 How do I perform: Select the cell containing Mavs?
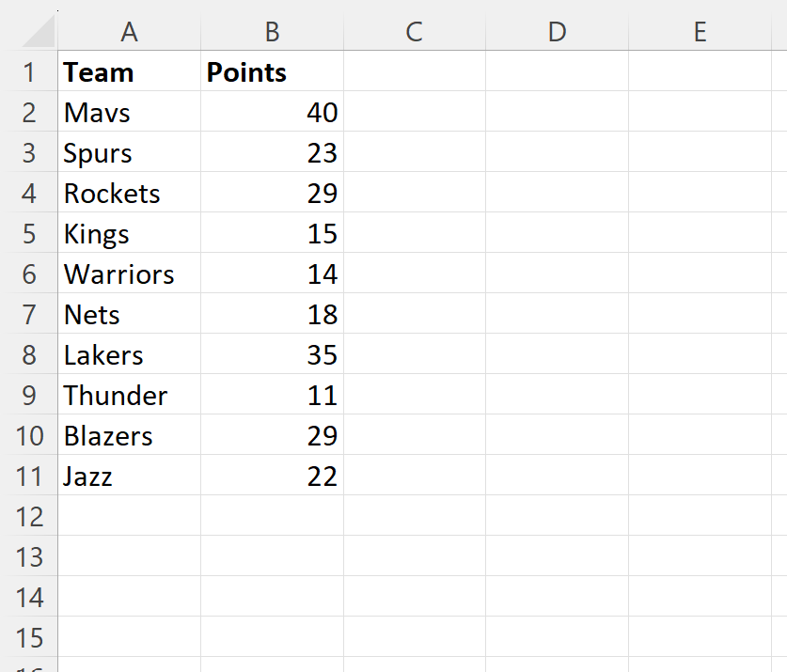[130, 112]
